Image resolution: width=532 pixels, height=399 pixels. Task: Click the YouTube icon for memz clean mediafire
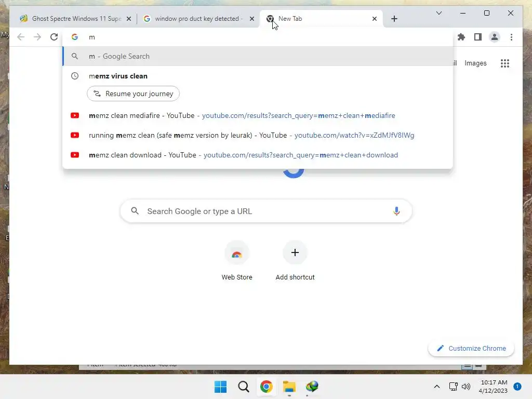pos(75,116)
